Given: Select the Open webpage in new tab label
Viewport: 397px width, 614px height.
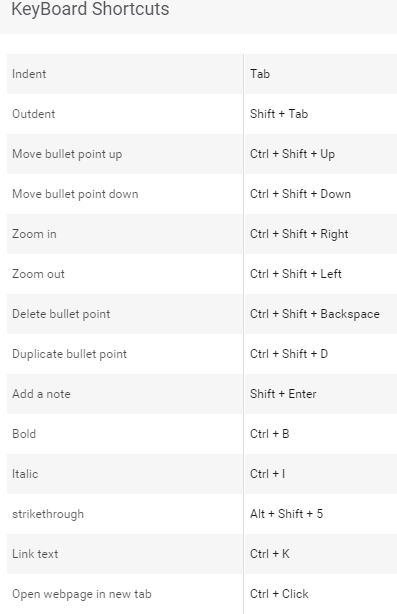Looking at the screenshot, I should [82, 594].
